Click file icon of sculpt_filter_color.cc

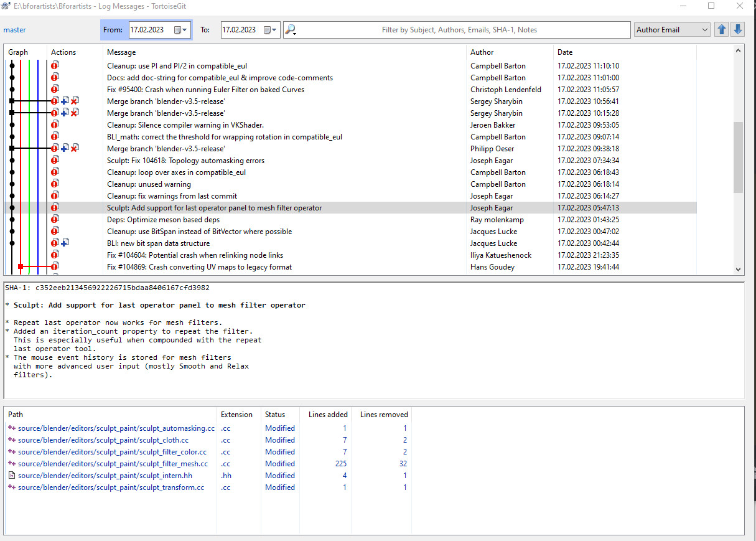point(12,452)
